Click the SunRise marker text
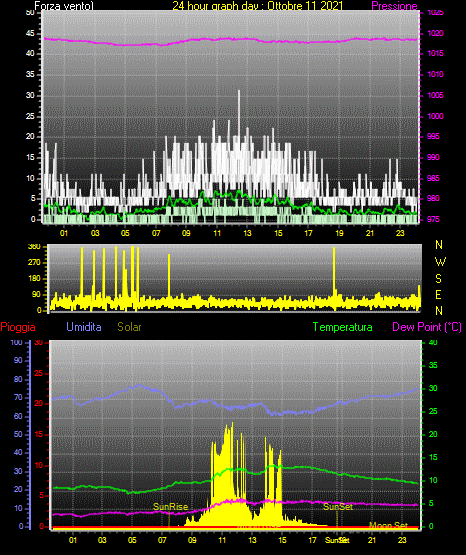The height and width of the screenshot is (555, 466). [x=171, y=507]
